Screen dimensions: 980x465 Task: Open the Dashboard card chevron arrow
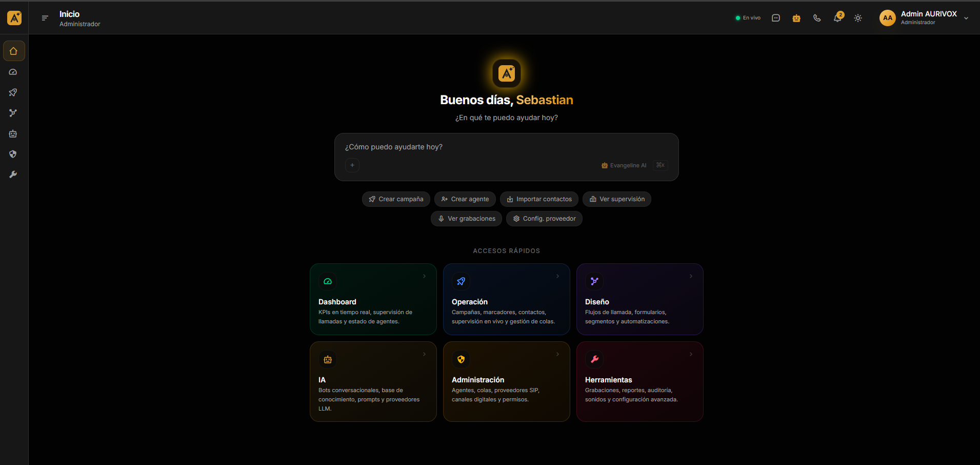pyautogui.click(x=424, y=276)
